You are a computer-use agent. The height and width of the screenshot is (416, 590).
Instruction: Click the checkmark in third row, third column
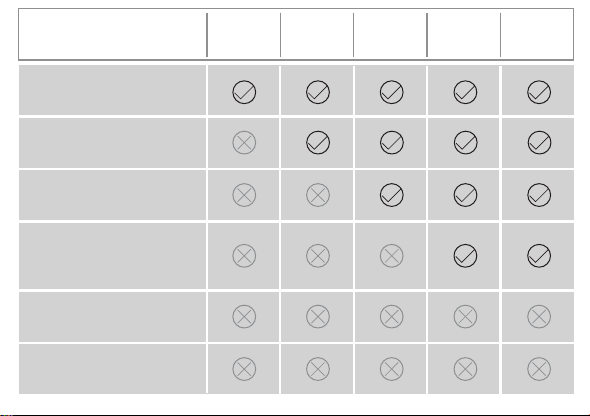tap(392, 195)
